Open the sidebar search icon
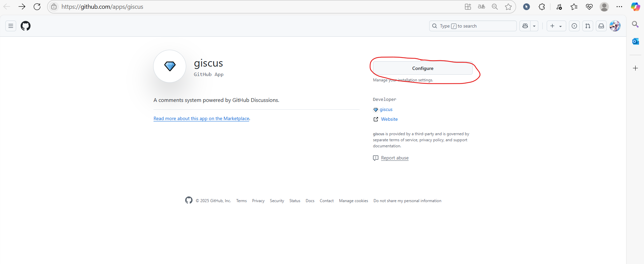 point(635,24)
